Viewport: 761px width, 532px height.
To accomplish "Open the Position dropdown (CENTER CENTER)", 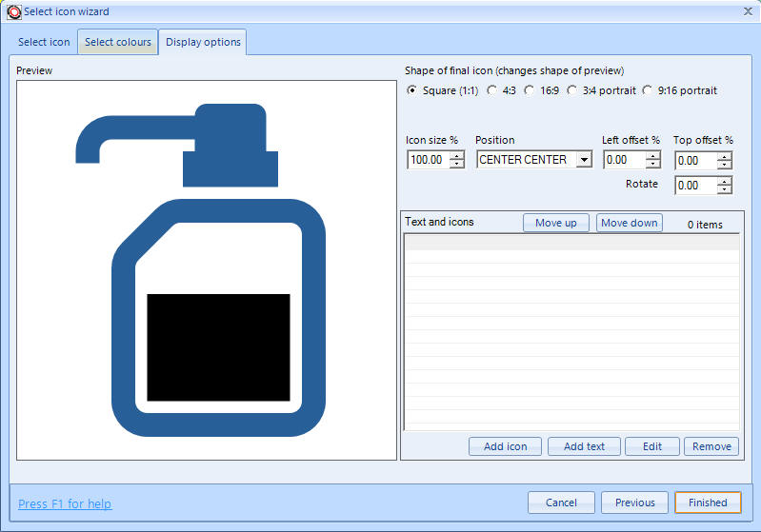I will point(585,160).
